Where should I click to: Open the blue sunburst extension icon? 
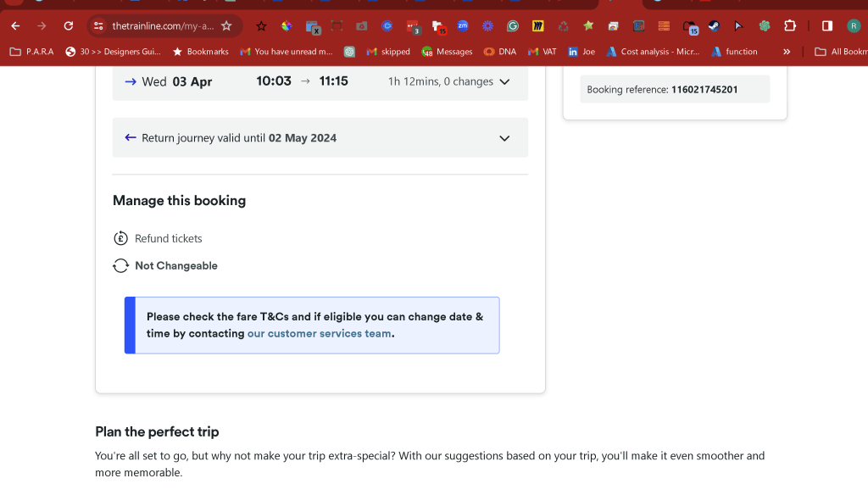click(487, 26)
